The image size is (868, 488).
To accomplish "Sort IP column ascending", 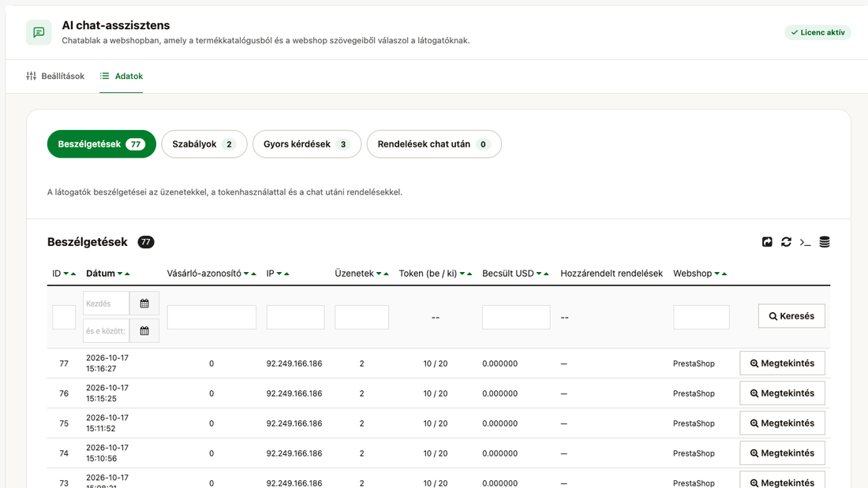I will (x=286, y=274).
